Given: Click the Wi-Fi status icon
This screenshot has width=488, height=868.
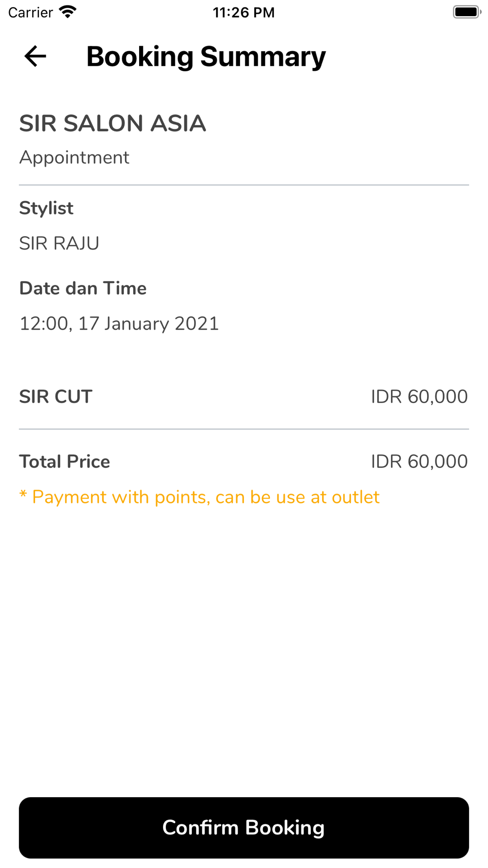Looking at the screenshot, I should pyautogui.click(x=68, y=12).
